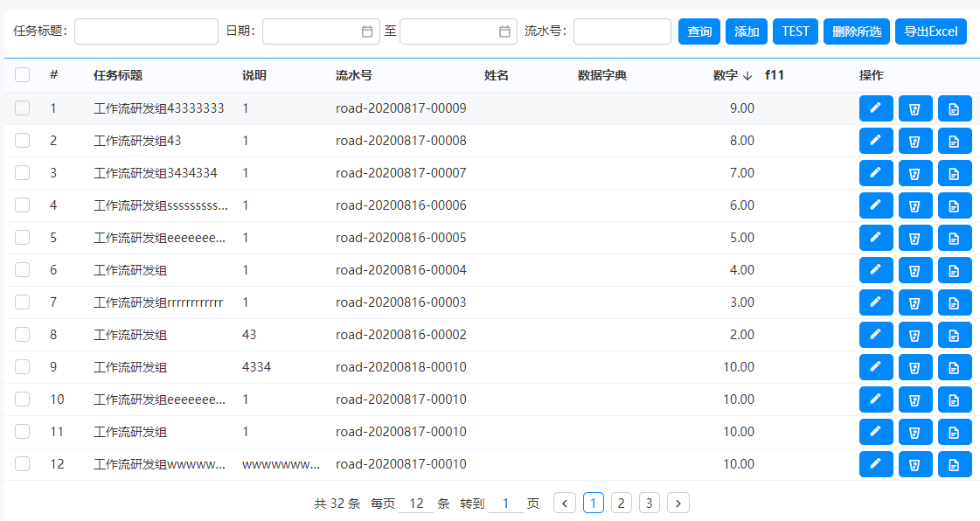Open the end date calendar picker
The width and height of the screenshot is (980, 521).
point(504,31)
